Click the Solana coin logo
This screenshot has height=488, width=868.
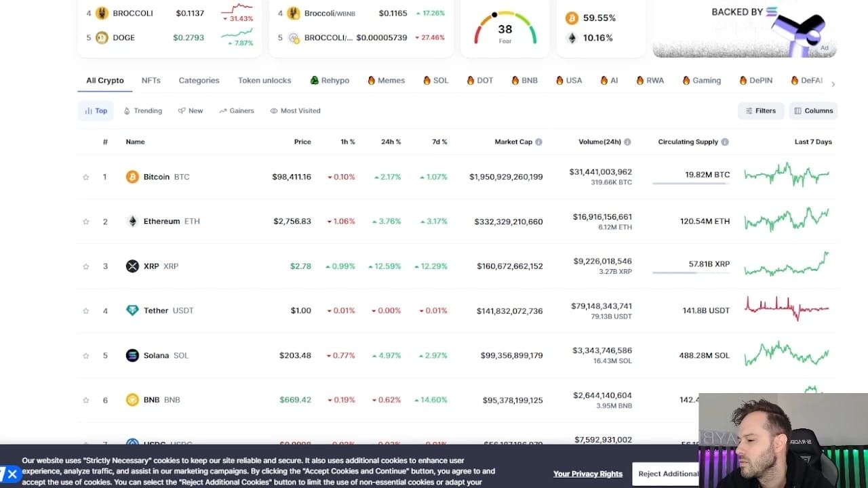click(132, 355)
